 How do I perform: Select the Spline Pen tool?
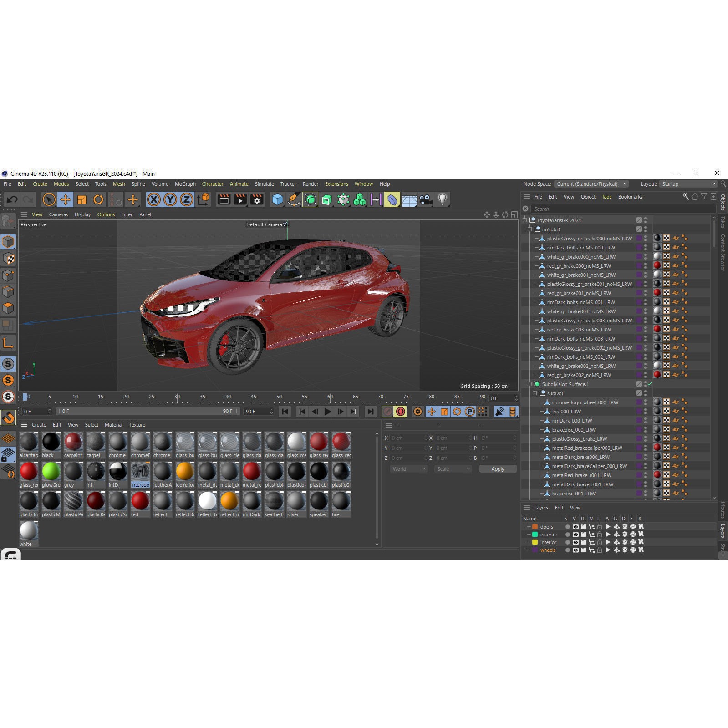click(x=294, y=199)
